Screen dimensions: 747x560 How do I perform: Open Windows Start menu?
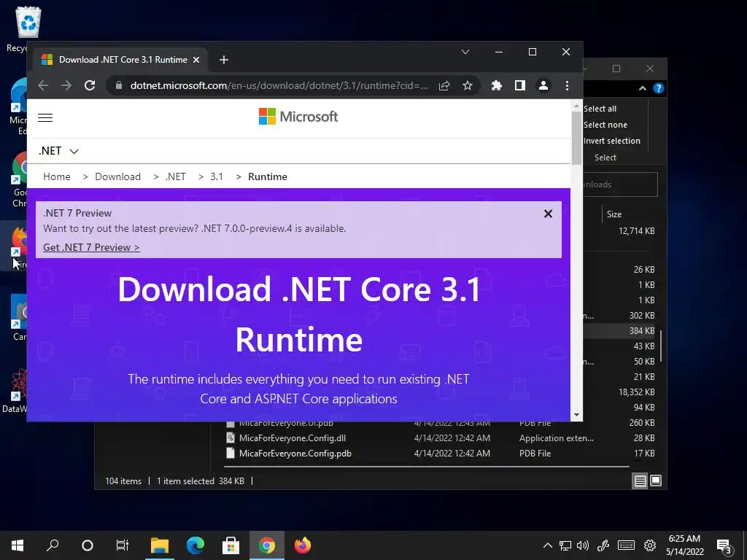click(18, 545)
